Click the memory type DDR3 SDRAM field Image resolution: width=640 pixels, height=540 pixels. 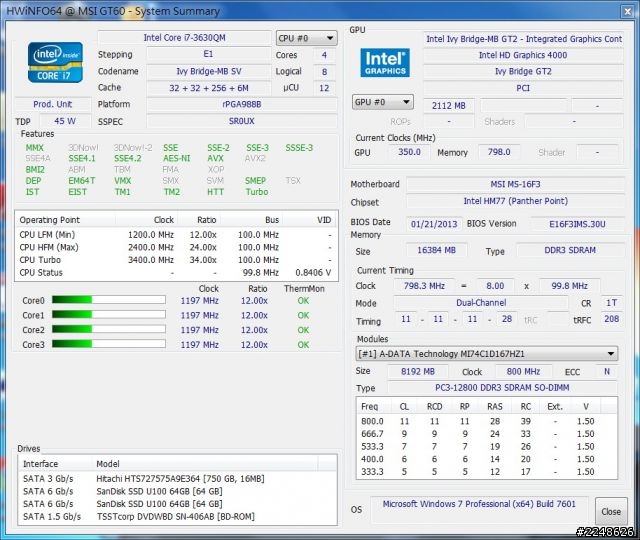pos(570,250)
